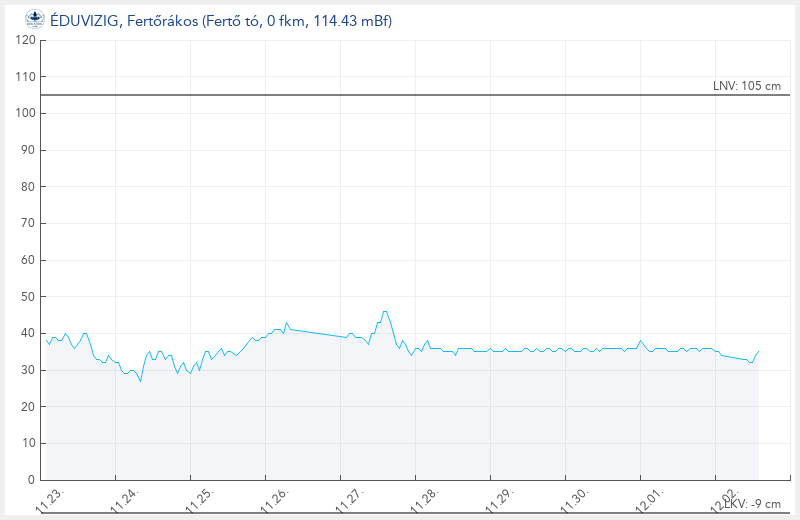Click the final data point of the line
Viewport: 800px width, 520px height.
click(x=759, y=351)
